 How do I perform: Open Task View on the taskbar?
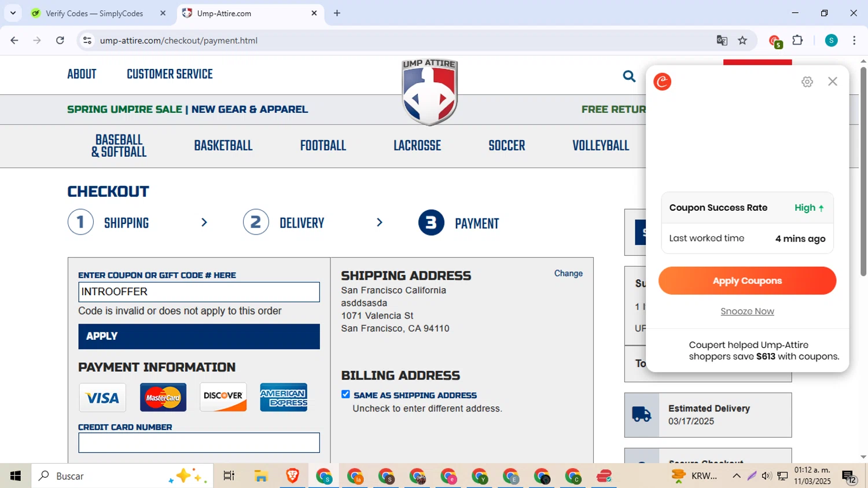229,476
